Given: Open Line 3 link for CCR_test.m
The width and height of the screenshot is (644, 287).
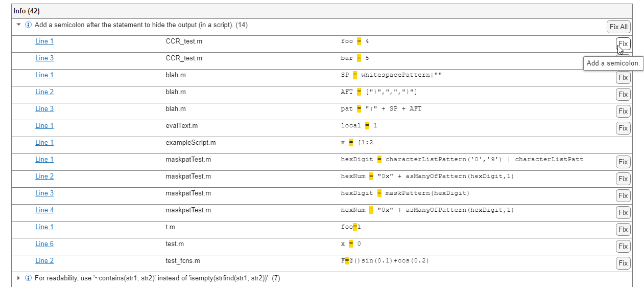Looking at the screenshot, I should coord(44,58).
